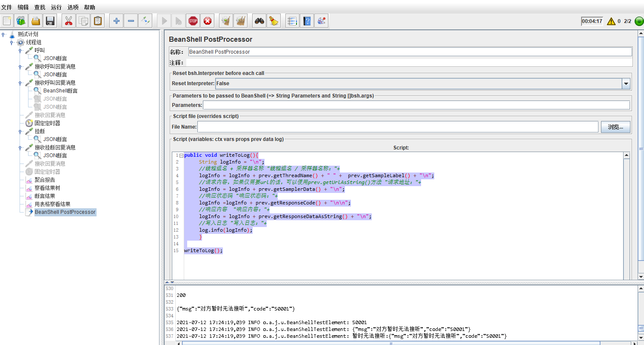Viewport: 644px width, 345px height.
Task: Reset search with brush icon
Action: pyautogui.click(x=274, y=21)
